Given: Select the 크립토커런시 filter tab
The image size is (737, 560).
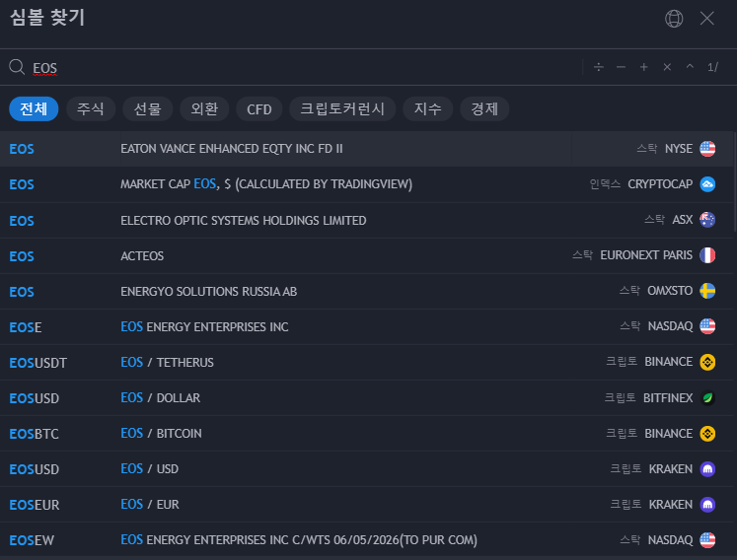Looking at the screenshot, I should click(342, 109).
